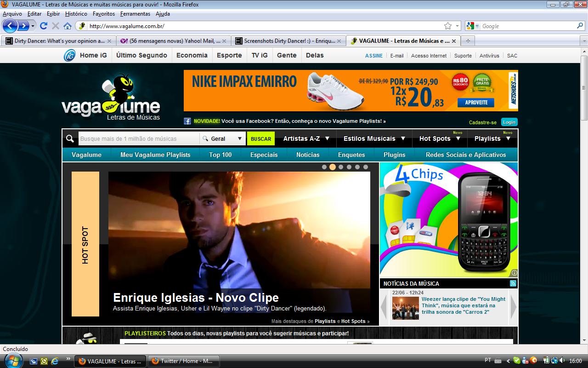Image resolution: width=588 pixels, height=368 pixels.
Task: Open the Geral search category dropdown
Action: (x=222, y=138)
